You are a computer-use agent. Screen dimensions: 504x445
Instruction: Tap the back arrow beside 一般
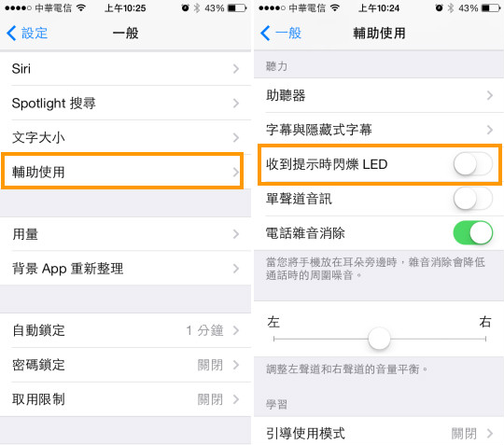(x=265, y=33)
